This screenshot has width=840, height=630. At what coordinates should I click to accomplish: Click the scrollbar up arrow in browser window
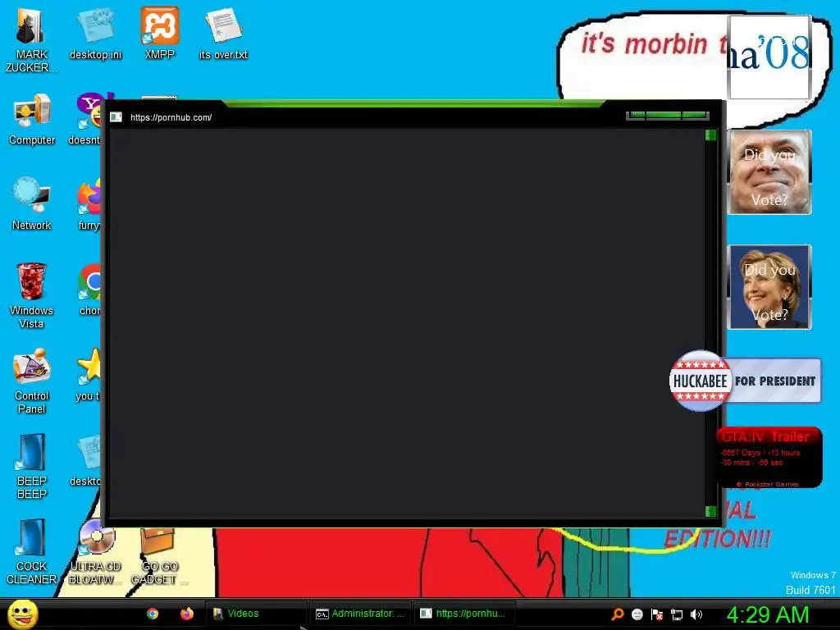[711, 135]
